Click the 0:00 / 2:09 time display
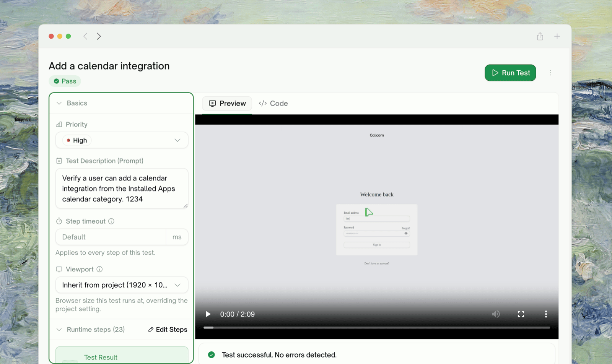This screenshot has width=612, height=364. click(237, 314)
